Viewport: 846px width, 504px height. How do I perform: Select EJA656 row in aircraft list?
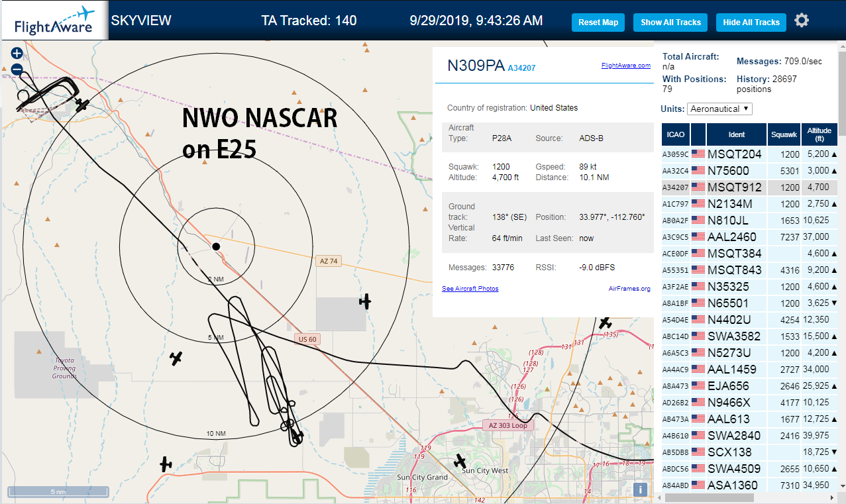750,385
